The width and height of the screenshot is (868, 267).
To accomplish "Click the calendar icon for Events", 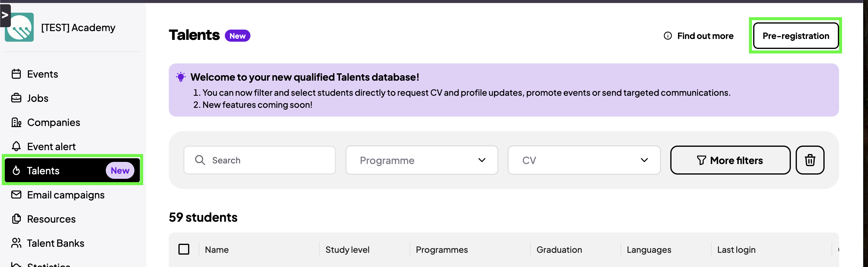I will 16,74.
